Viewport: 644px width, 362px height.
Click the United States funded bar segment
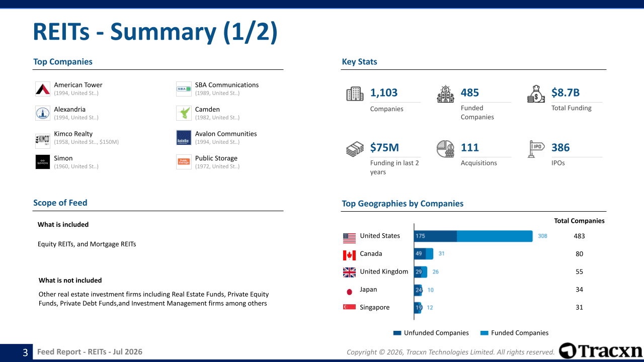(495, 236)
